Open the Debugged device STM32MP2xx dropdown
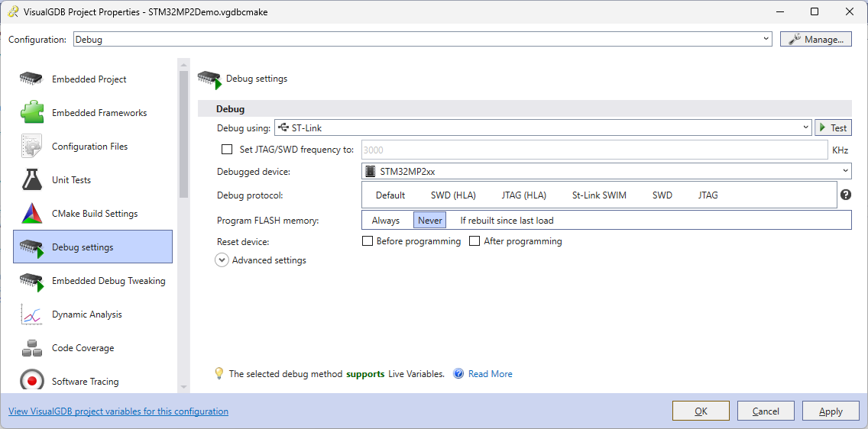The image size is (868, 429). click(x=607, y=171)
